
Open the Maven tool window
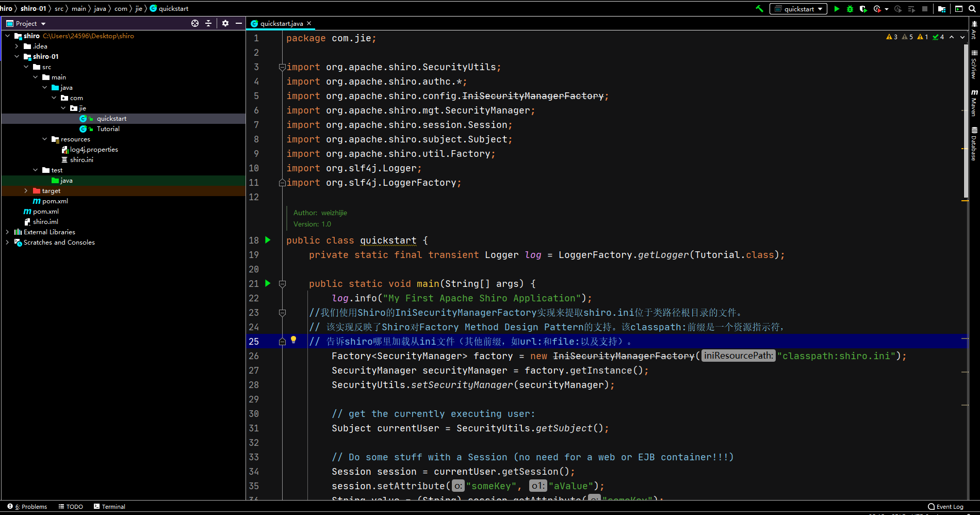pos(974,103)
